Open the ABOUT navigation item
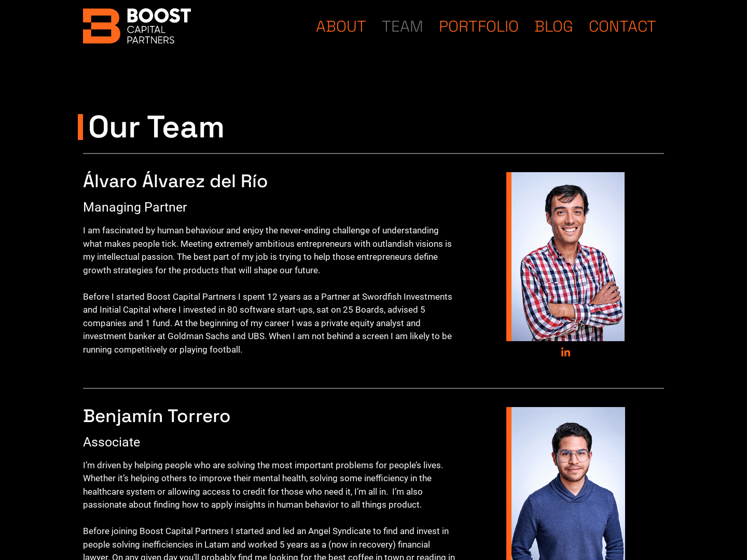The height and width of the screenshot is (560, 747). pyautogui.click(x=340, y=26)
